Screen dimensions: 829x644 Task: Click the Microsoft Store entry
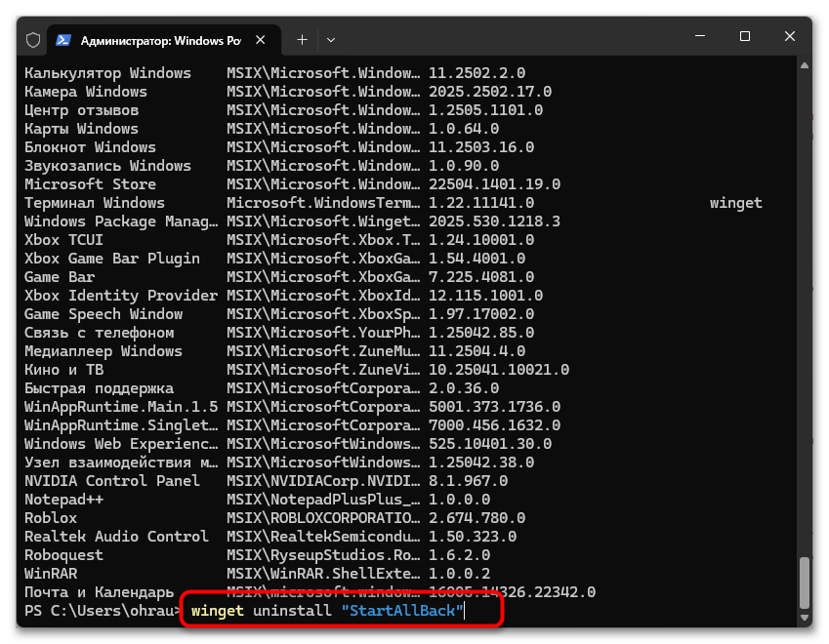pyautogui.click(x=89, y=183)
